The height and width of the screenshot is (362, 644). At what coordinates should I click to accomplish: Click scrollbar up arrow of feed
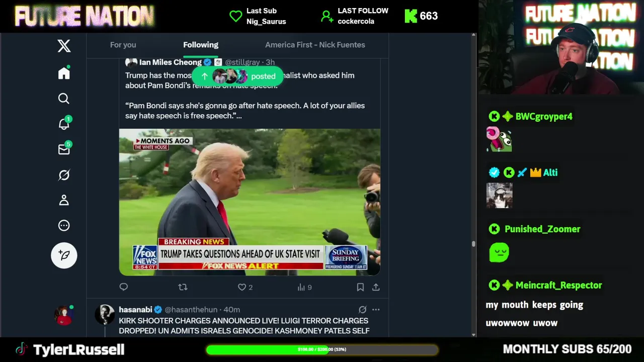(473, 36)
